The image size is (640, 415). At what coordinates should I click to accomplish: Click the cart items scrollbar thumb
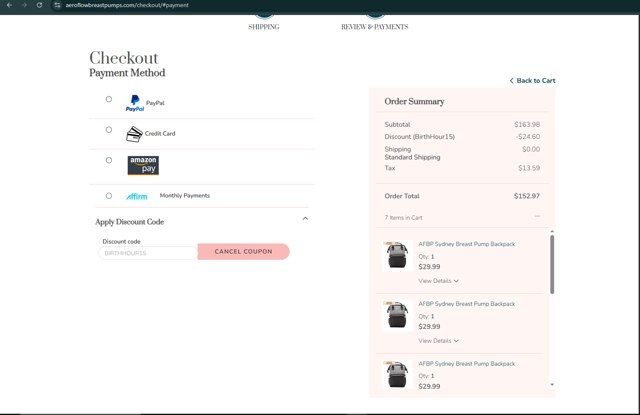coord(552,264)
